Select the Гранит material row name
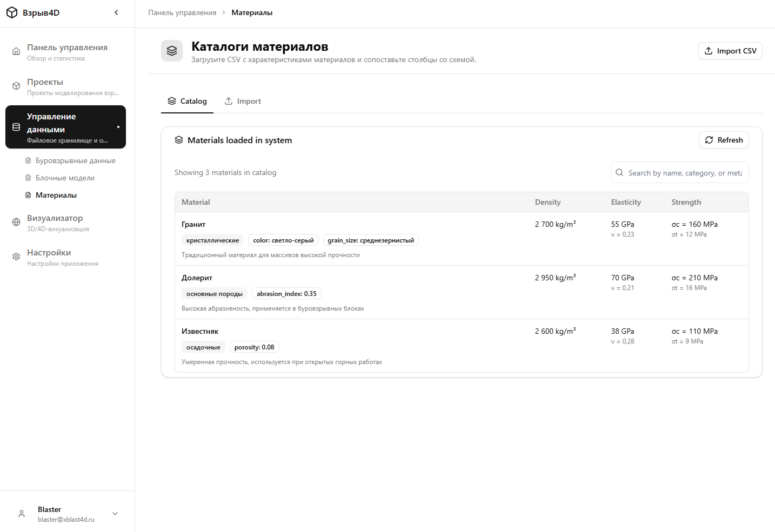Screen dimensions: 775x532 193,224
